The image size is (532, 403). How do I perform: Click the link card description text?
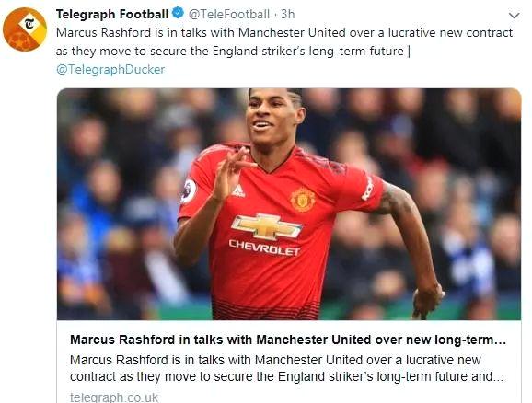(286, 368)
